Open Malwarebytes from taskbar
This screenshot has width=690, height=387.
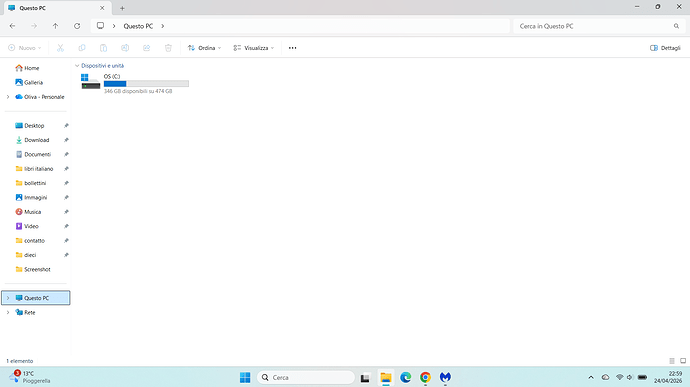445,377
